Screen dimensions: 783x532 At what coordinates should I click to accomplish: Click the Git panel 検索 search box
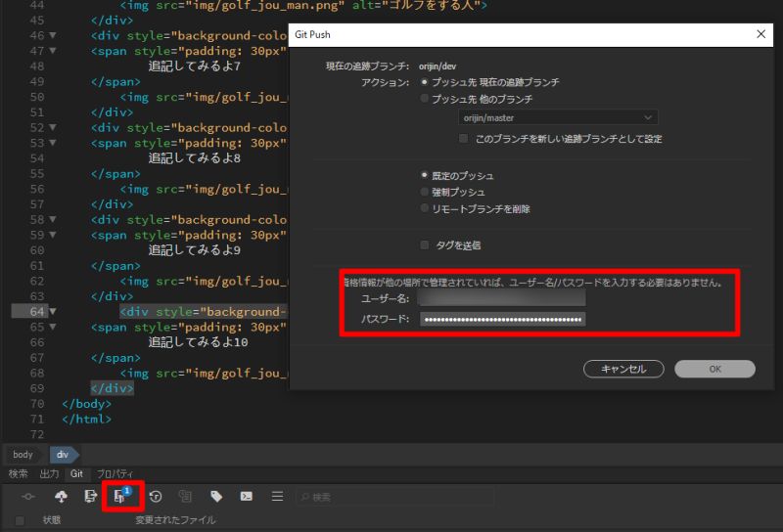pos(395,497)
